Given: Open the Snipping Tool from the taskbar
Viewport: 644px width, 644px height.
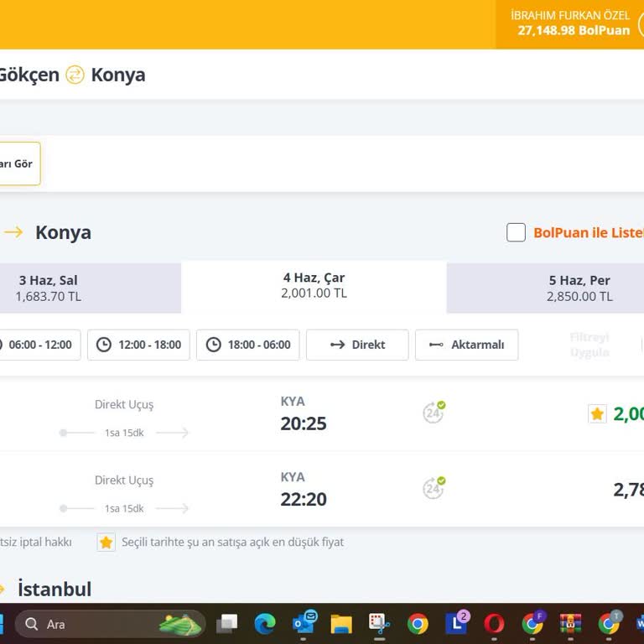Looking at the screenshot, I should point(379,624).
